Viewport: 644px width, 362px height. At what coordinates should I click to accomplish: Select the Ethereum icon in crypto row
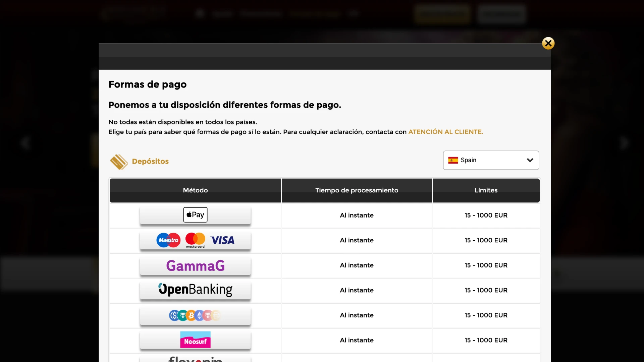[200, 315]
